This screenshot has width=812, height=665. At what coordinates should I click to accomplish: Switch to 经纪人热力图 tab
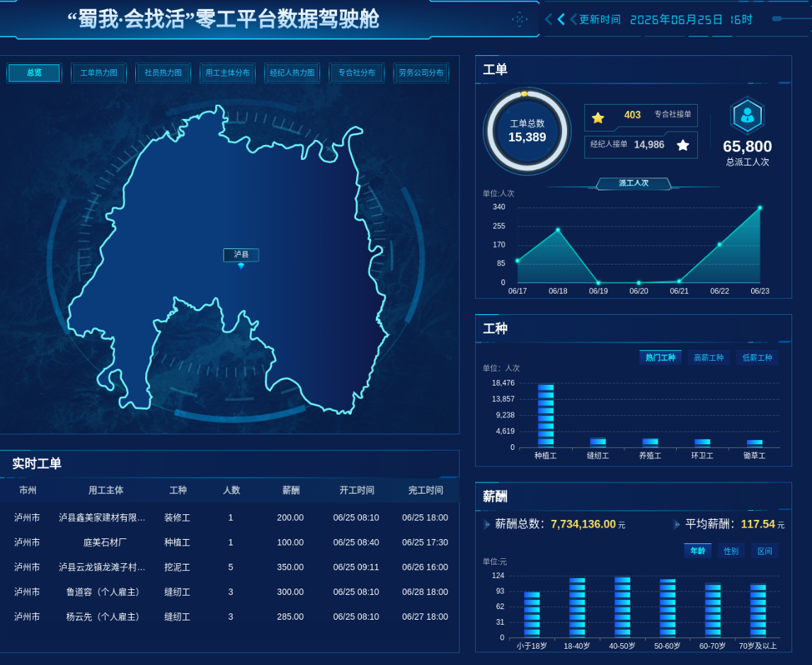(x=292, y=72)
